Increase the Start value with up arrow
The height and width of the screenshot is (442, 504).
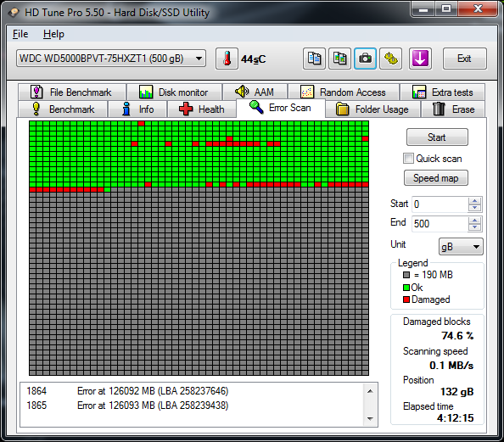click(x=475, y=201)
